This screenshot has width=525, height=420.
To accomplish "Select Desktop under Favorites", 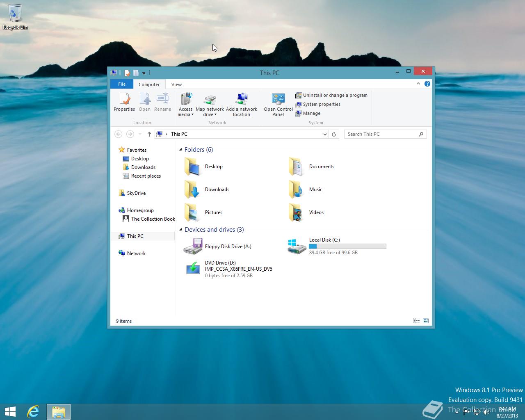I will click(140, 159).
